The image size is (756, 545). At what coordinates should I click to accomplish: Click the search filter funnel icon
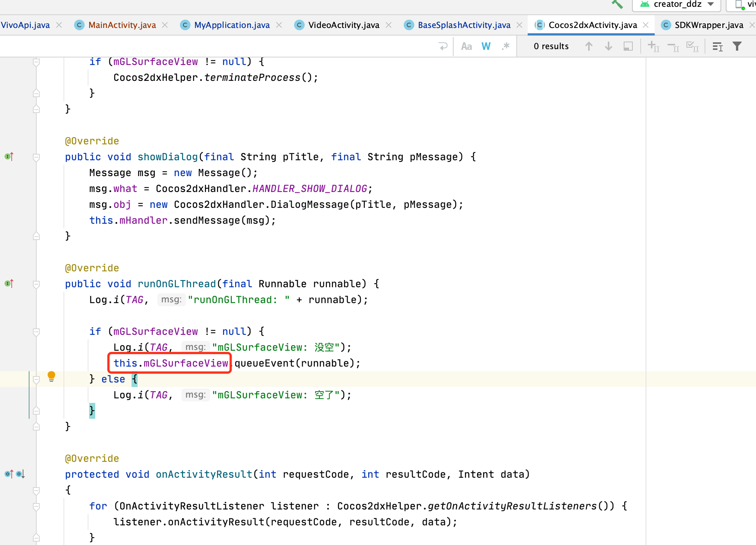737,46
